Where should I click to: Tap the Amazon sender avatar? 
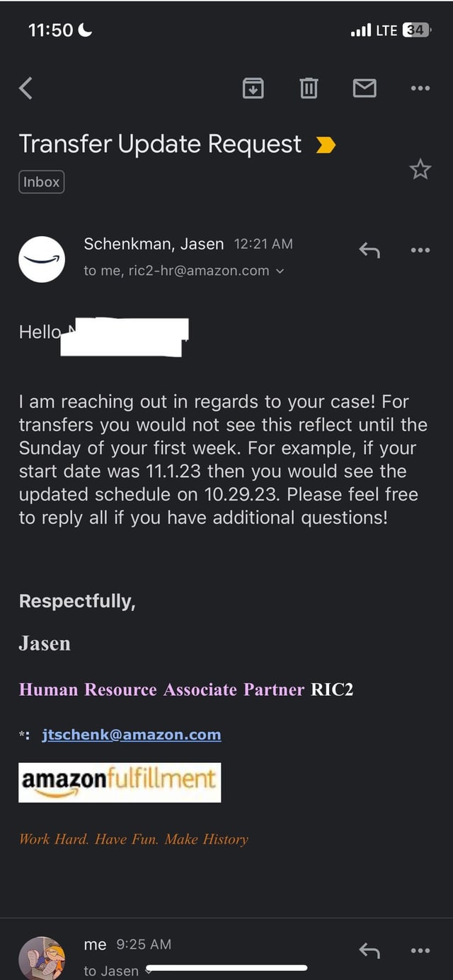coord(42,259)
